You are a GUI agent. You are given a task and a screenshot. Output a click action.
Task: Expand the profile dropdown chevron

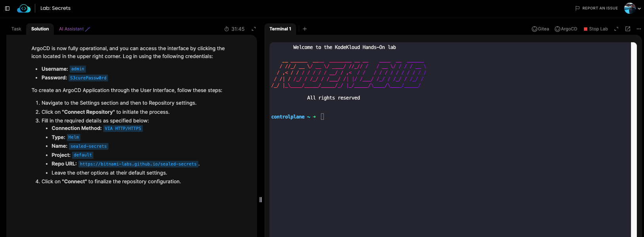[639, 9]
